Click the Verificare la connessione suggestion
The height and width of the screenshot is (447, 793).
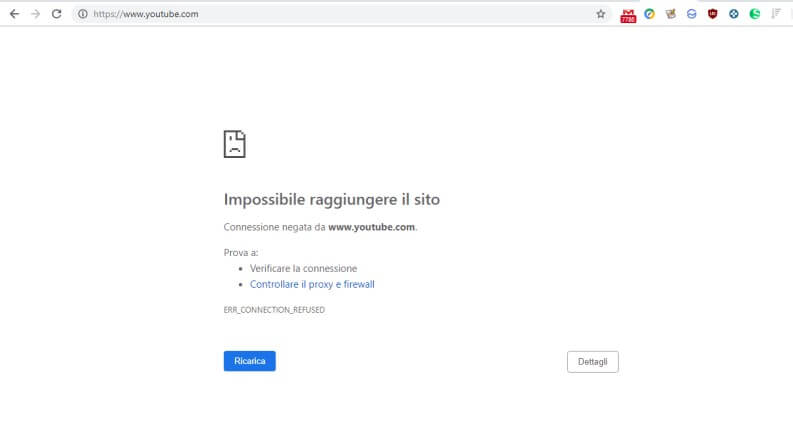pyautogui.click(x=303, y=269)
